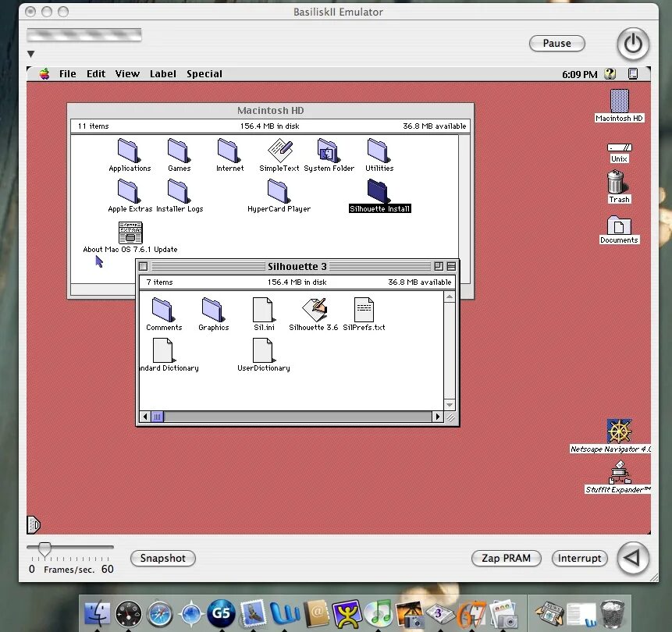Click the round back-arrow restart button
672x632 pixels.
[633, 559]
